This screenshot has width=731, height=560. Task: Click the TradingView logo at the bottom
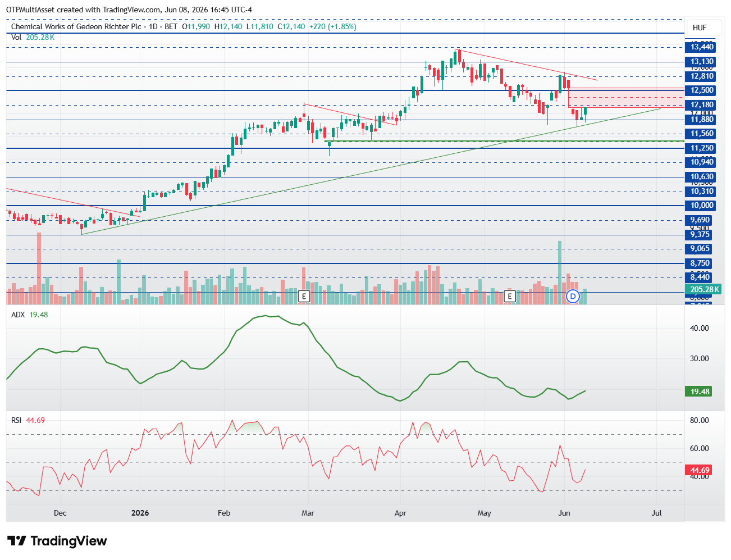click(57, 541)
